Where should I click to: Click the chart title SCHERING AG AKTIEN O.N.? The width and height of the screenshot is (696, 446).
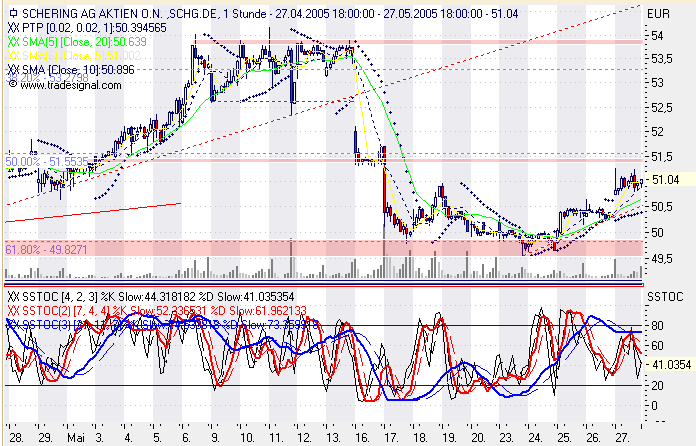(94, 14)
